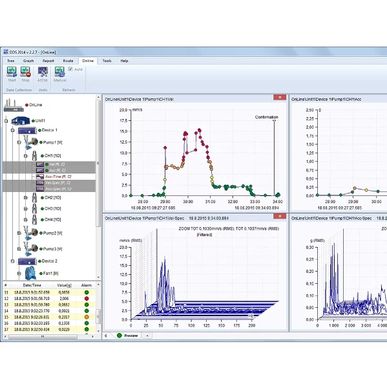Click the red alarm indicator in row 12

click(87, 299)
